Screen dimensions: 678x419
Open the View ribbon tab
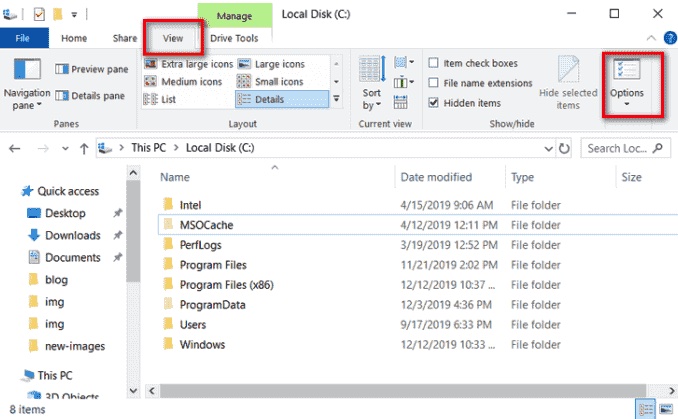(x=173, y=38)
